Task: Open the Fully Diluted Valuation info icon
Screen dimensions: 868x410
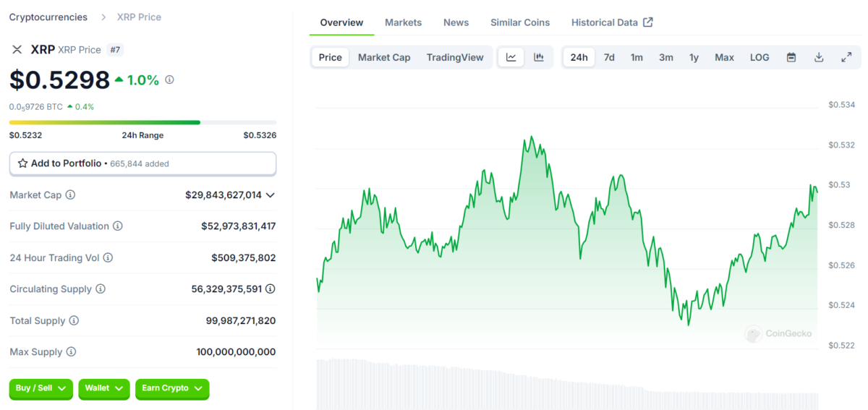Action: coord(118,226)
